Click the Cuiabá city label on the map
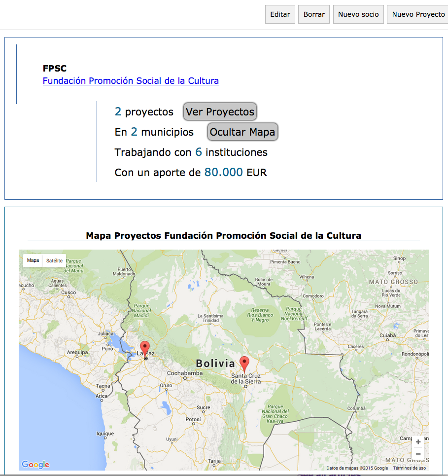 coord(388,335)
